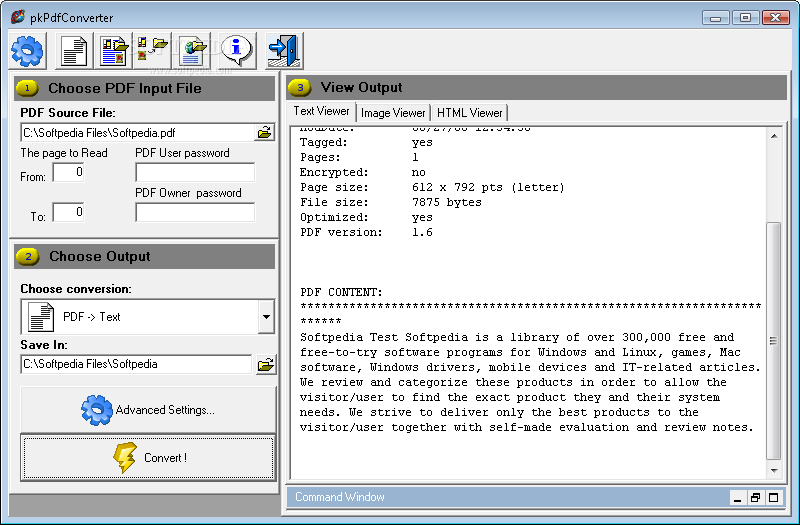Click the "Encrypted:" label in output
Image resolution: width=800 pixels, height=525 pixels.
tap(334, 172)
